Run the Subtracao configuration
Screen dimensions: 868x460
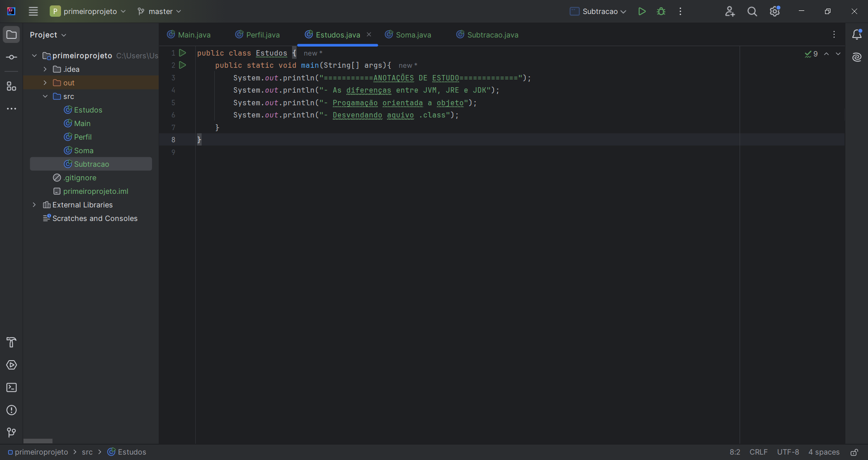tap(642, 11)
